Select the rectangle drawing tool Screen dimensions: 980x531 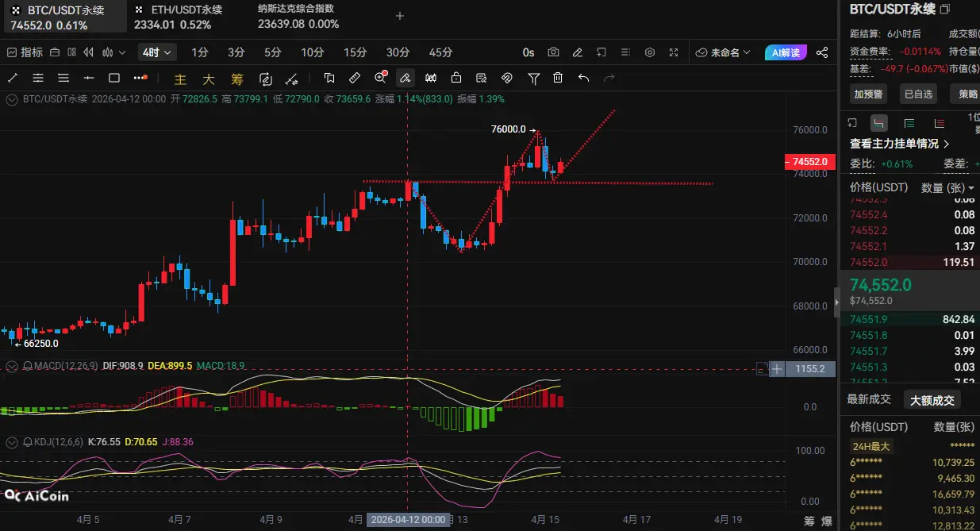(114, 78)
